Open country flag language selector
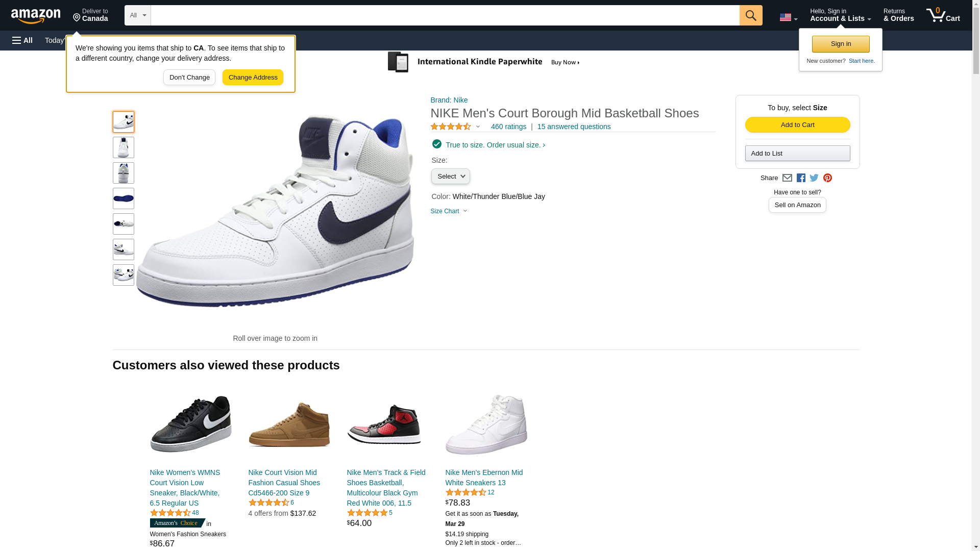Viewport: 980px width, 551px height. 788,17
